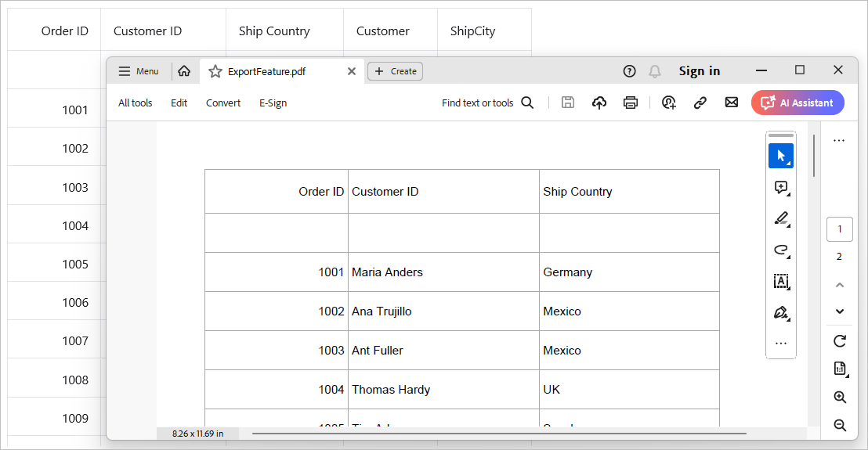Open the E-Sign menu
This screenshot has height=450, width=868.
coord(273,103)
